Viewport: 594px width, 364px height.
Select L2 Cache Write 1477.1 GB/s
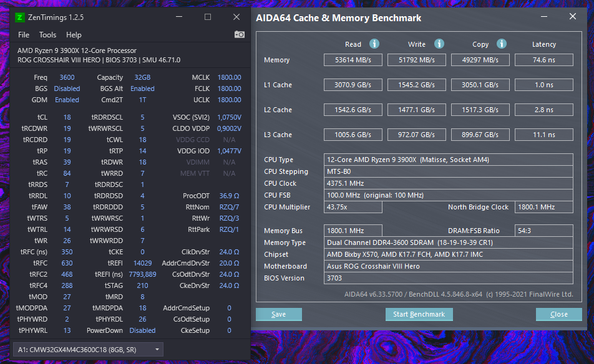coord(417,110)
